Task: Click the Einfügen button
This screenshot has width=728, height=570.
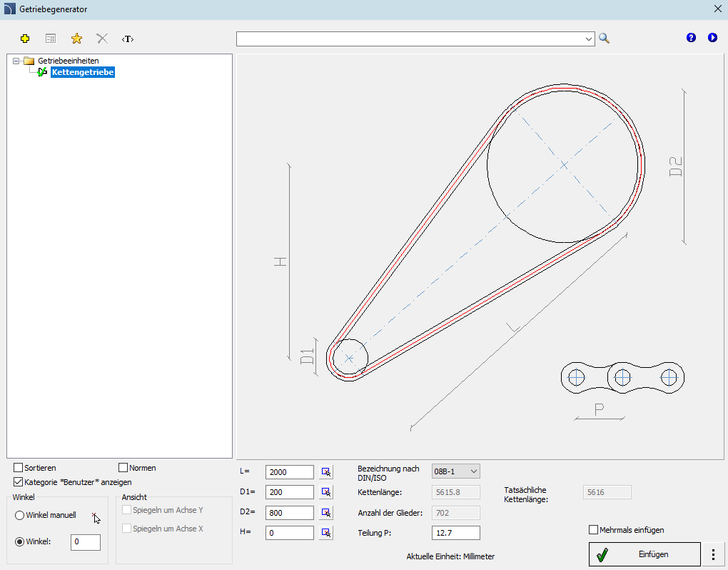Action: tap(644, 554)
